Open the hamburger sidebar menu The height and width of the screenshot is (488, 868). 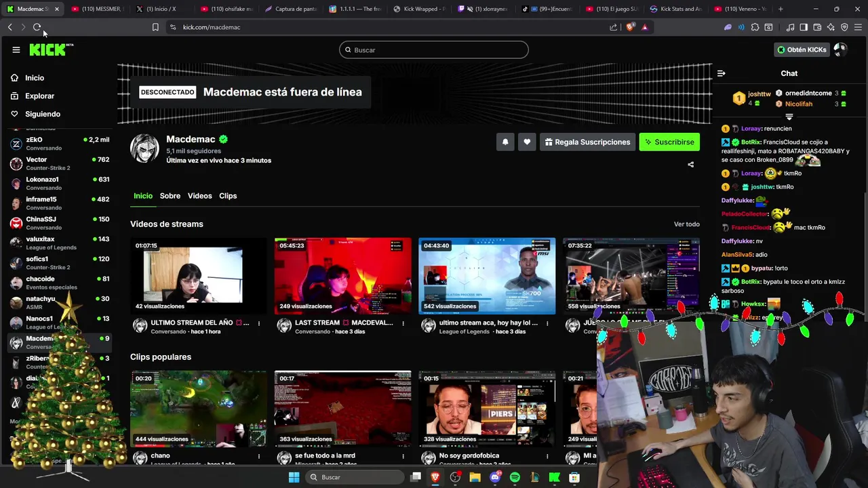[x=16, y=49]
